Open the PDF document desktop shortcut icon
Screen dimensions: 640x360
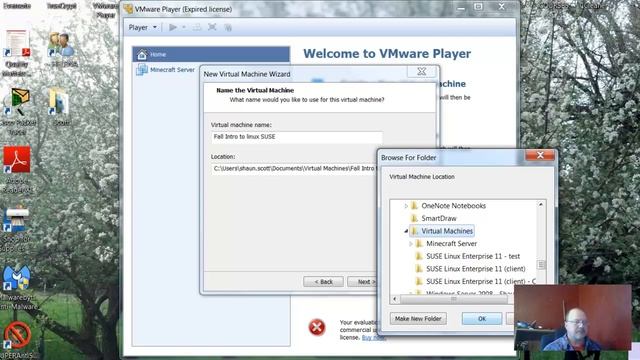pyautogui.click(x=18, y=43)
